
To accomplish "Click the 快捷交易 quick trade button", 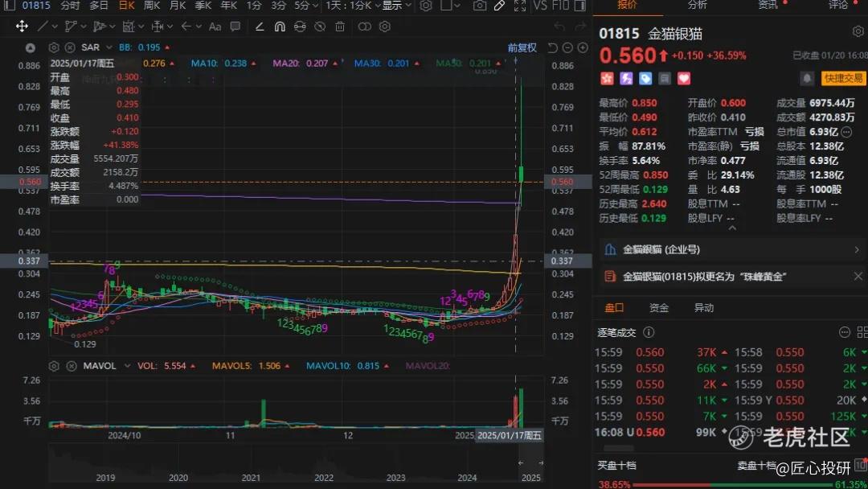I will coord(843,79).
